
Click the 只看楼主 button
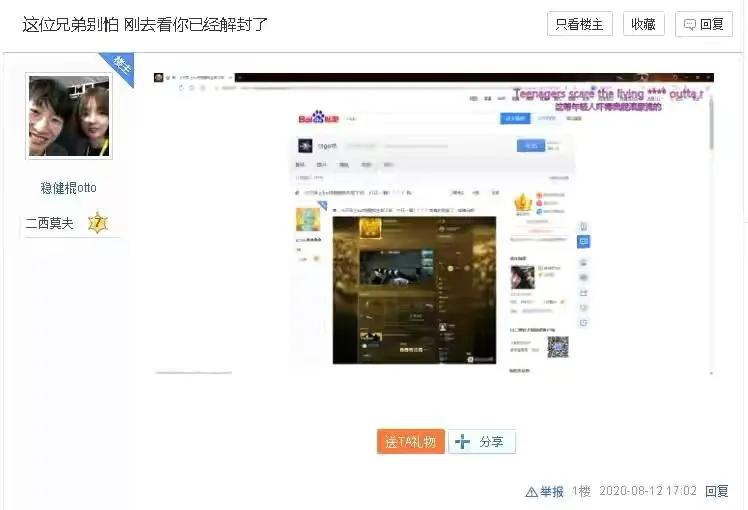pos(580,24)
